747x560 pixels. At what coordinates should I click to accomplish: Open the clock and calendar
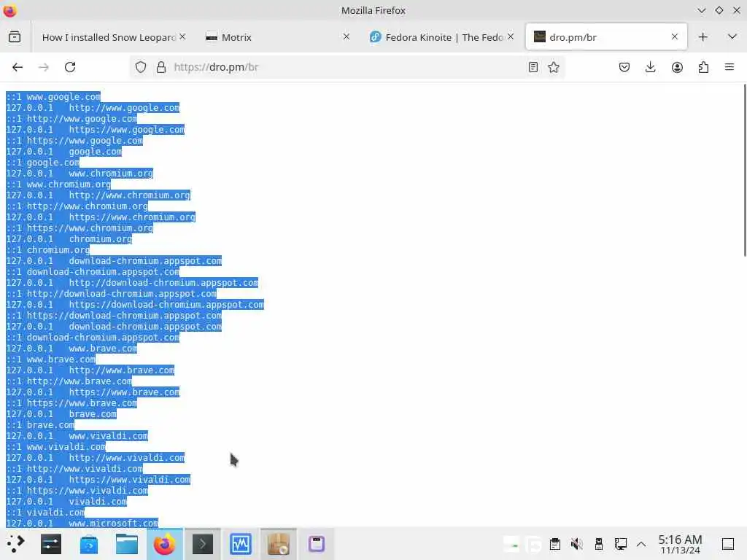[680, 544]
